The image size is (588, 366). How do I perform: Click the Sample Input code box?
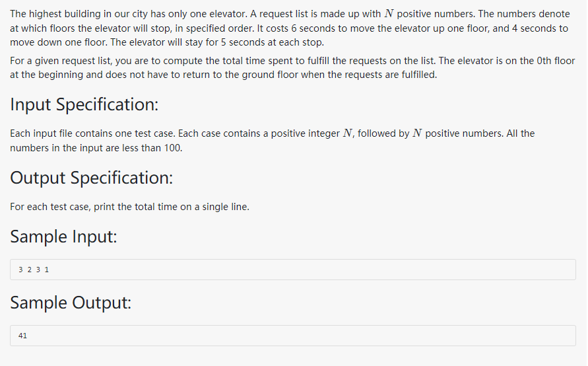292,270
